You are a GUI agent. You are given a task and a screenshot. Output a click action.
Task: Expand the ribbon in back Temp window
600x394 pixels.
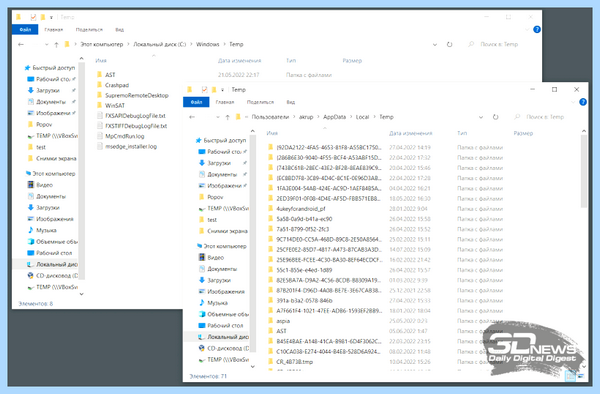(x=527, y=29)
